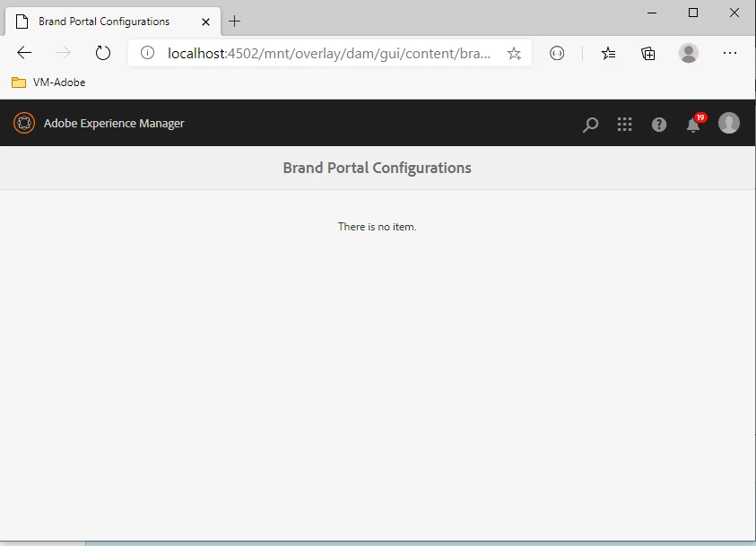756x546 pixels.
Task: Open the AEM help question mark
Action: [658, 125]
